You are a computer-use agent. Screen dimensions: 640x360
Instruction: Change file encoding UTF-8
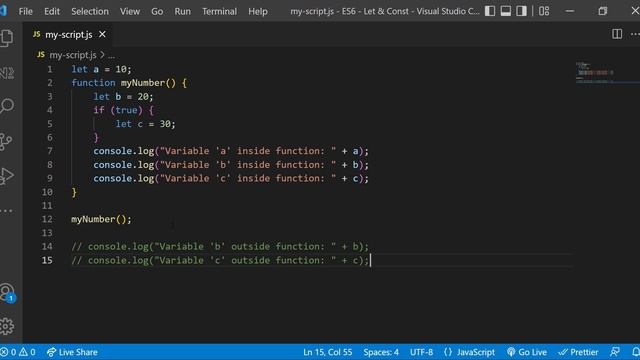(421, 352)
